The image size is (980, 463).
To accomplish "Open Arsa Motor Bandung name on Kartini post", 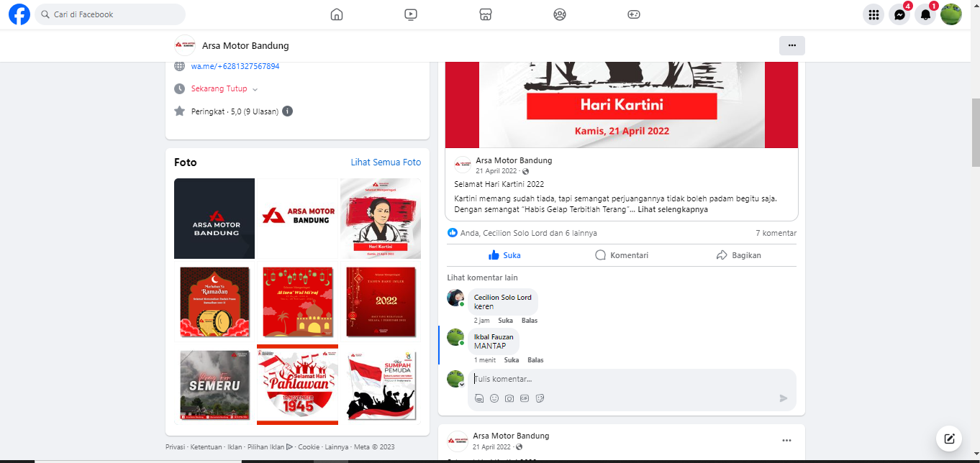I will (x=514, y=160).
